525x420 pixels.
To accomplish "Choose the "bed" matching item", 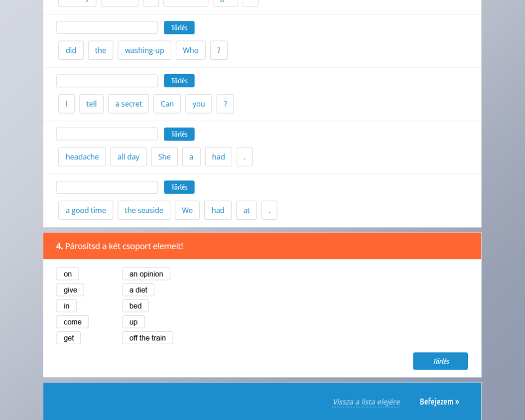I will point(135,306).
